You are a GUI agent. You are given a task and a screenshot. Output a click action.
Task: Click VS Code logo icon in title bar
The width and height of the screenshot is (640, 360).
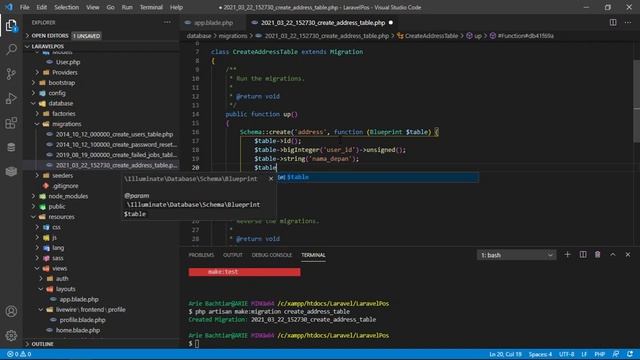pos(9,7)
